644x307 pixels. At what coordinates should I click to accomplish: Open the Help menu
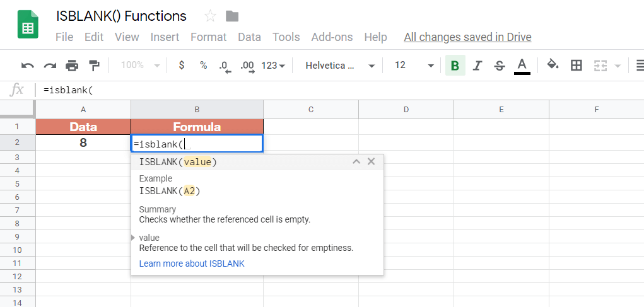375,37
